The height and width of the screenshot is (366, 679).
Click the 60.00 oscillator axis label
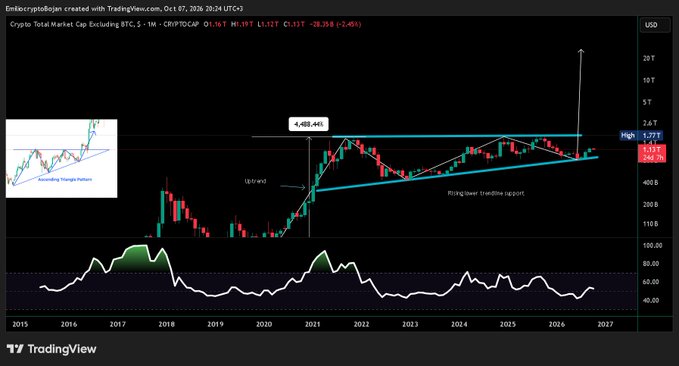pos(651,282)
